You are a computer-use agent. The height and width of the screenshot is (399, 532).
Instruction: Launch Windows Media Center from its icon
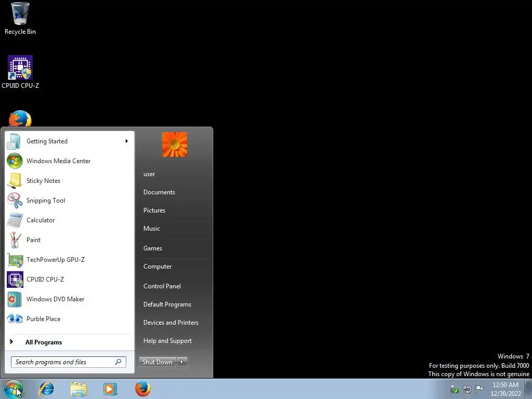tap(15, 161)
